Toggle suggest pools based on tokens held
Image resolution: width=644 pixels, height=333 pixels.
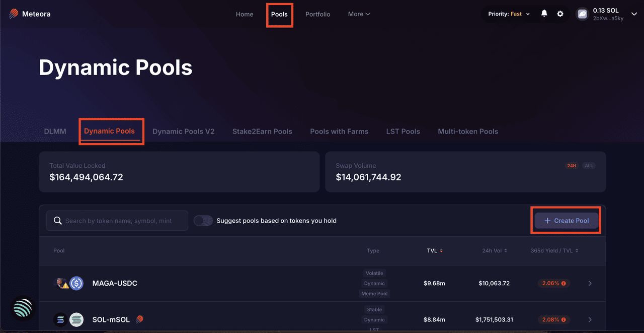point(203,221)
